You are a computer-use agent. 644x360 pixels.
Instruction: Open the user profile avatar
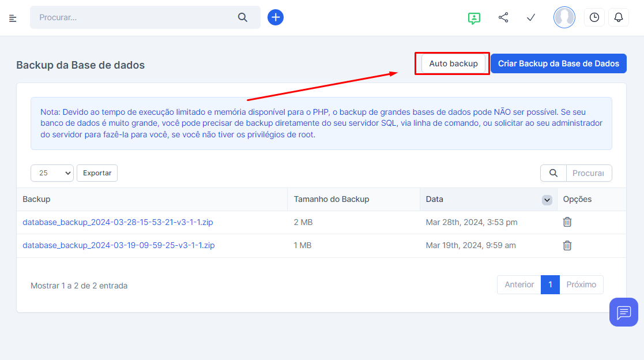(564, 17)
